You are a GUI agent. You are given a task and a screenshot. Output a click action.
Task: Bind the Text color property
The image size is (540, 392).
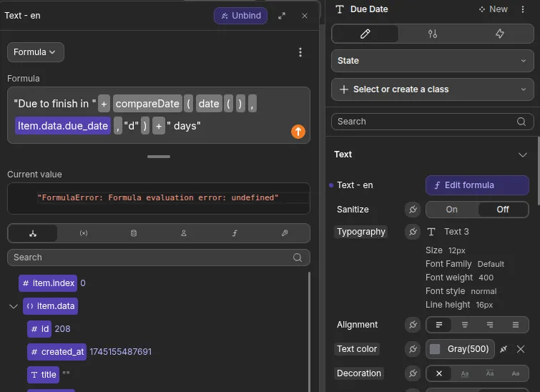click(x=413, y=349)
